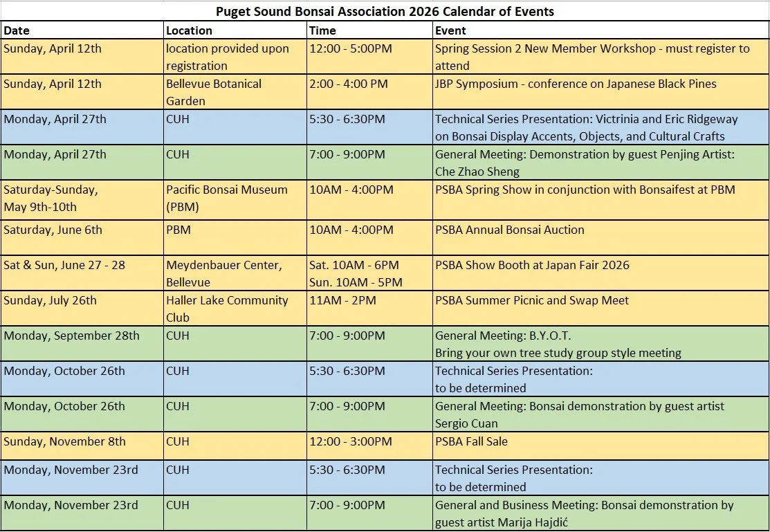Select the 'Sat & Sun, June 27 - 28' cell
770x532 pixels.
tap(82, 273)
